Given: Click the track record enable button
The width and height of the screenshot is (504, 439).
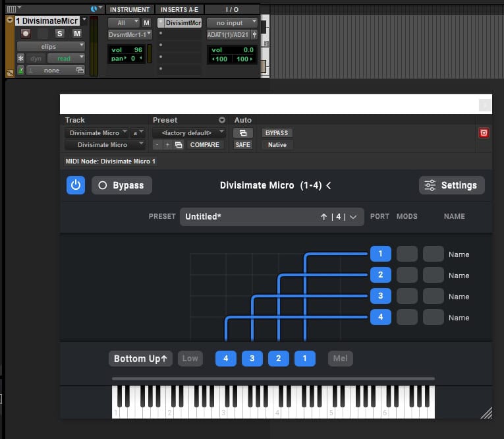Looking at the screenshot, I should (x=26, y=34).
